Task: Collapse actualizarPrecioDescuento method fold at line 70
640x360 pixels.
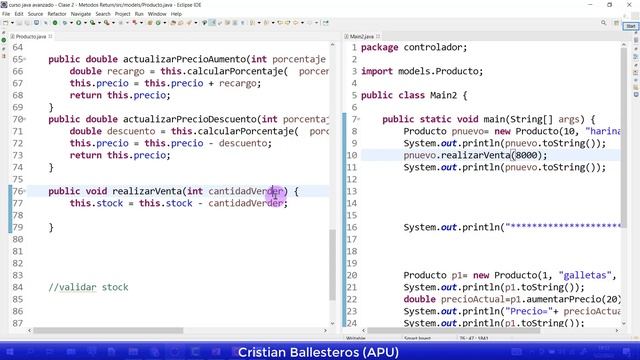Action: point(25,119)
